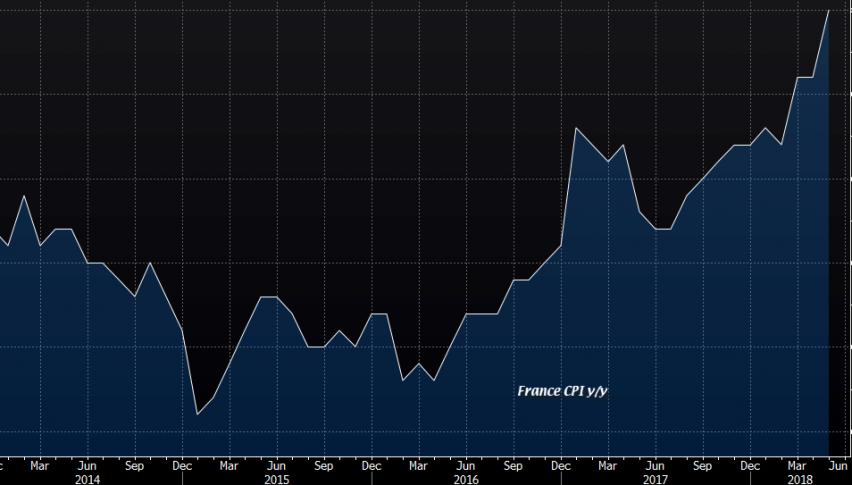
Task: Select the 2015 year label on axis
Action: 277,480
